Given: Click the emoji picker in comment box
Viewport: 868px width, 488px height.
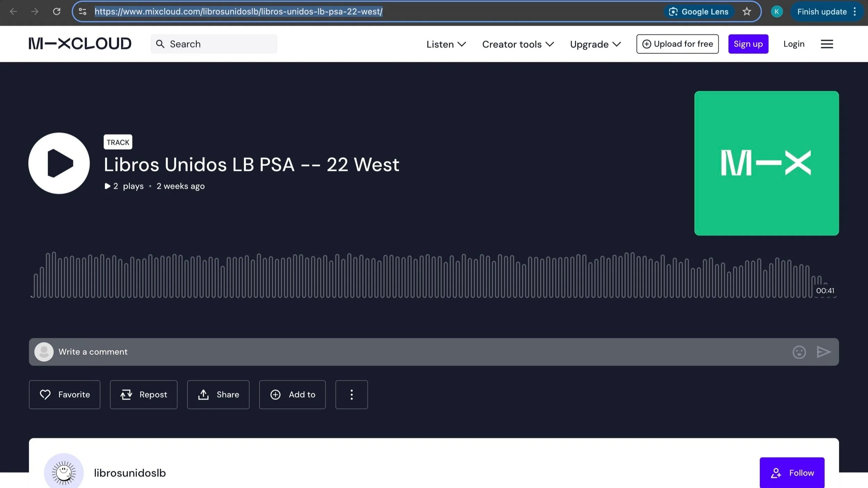Looking at the screenshot, I should point(799,352).
